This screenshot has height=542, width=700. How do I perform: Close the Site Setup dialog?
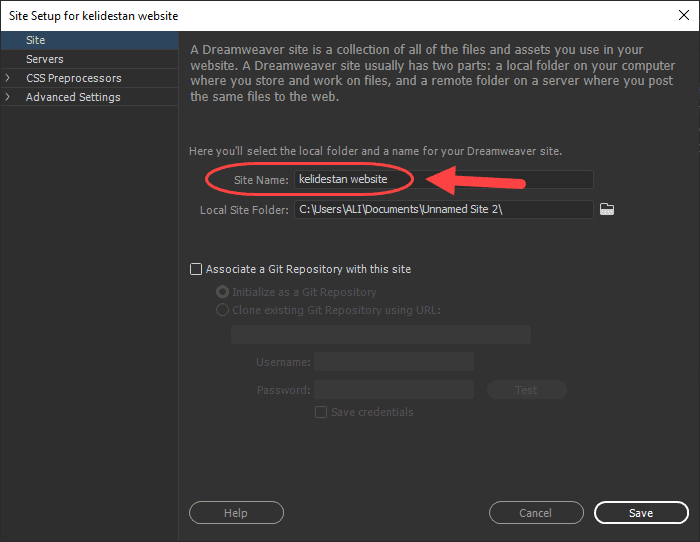683,15
